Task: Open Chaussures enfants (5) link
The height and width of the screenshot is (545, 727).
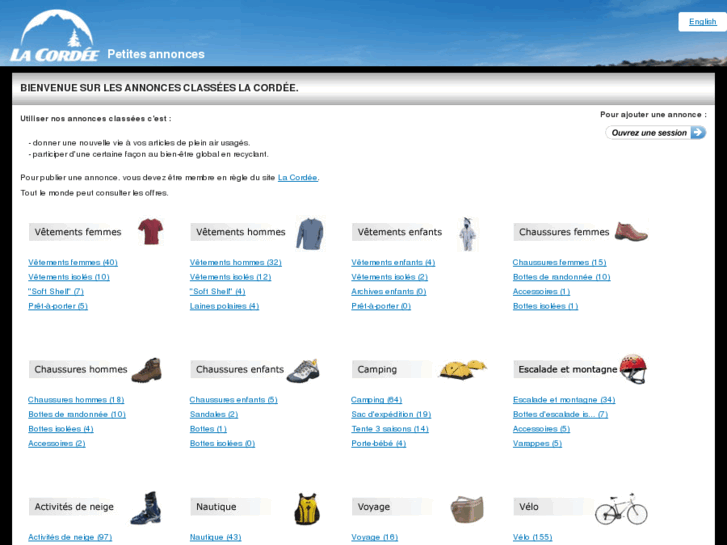Action: pos(234,400)
